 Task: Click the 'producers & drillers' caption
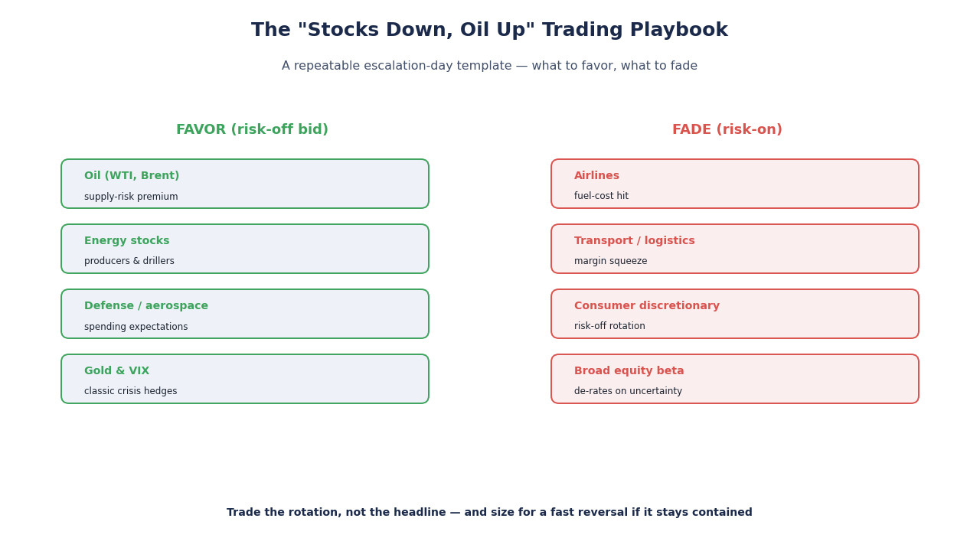pos(129,261)
